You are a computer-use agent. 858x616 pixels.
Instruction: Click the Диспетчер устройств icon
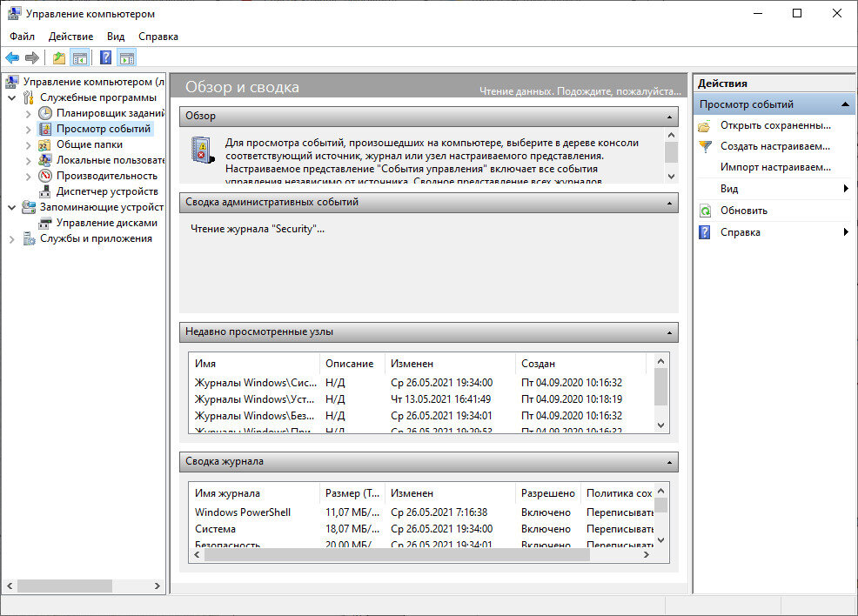45,191
